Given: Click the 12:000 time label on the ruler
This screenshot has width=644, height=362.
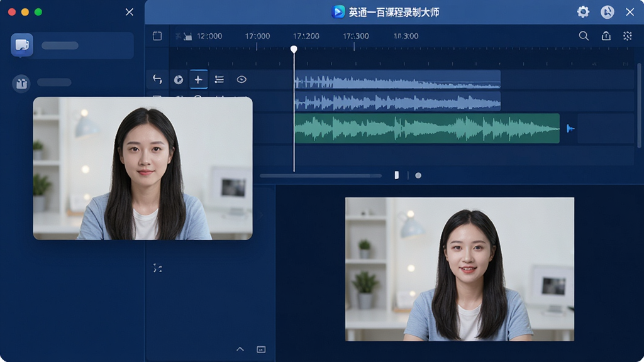Looking at the screenshot, I should click(209, 36).
